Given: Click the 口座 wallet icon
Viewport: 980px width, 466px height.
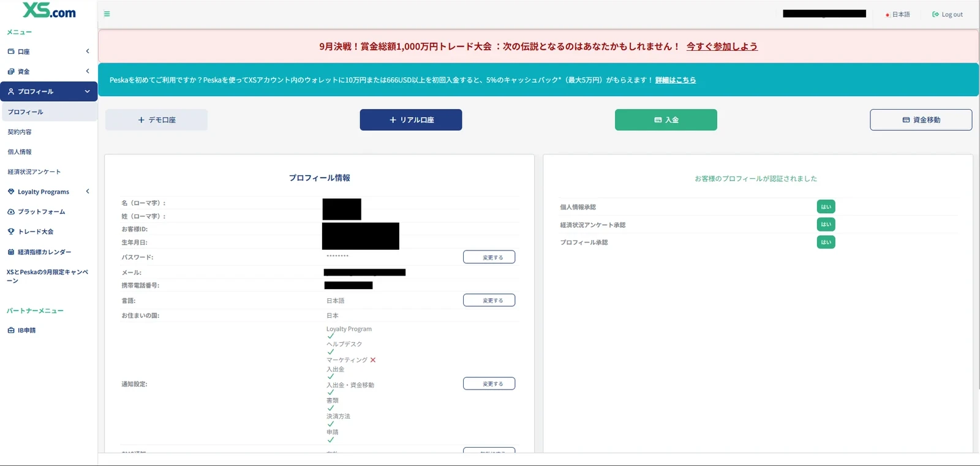Looking at the screenshot, I should pyautogui.click(x=11, y=51).
